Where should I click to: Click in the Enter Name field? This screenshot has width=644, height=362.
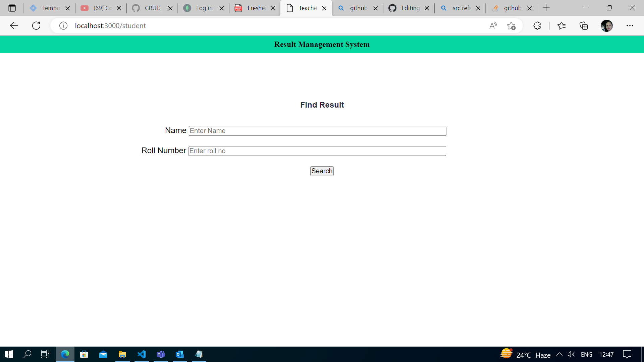tap(317, 131)
